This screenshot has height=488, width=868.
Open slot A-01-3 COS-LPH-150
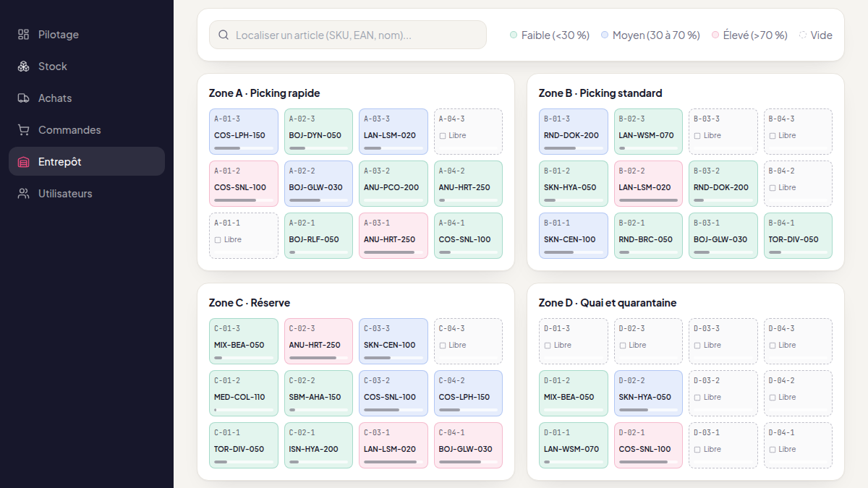point(244,132)
